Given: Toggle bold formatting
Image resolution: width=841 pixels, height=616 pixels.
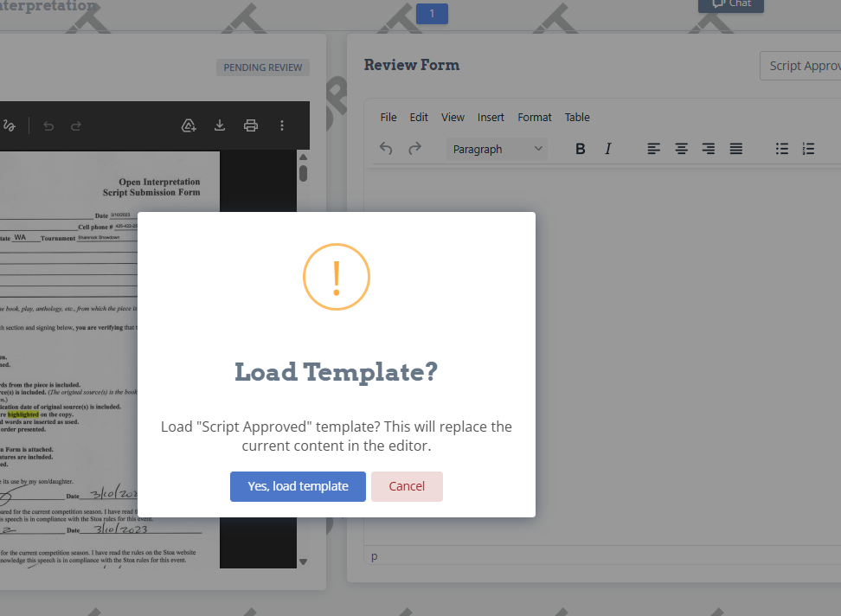Looking at the screenshot, I should click(580, 149).
